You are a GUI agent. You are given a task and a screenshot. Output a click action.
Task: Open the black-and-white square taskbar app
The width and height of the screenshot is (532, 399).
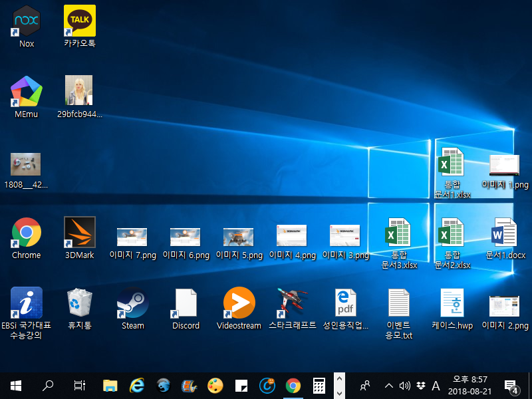[x=241, y=386]
